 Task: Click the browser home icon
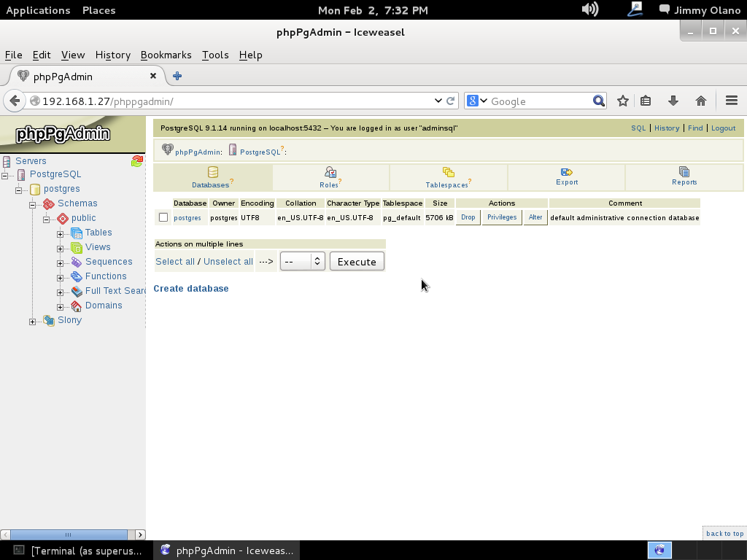[701, 101]
